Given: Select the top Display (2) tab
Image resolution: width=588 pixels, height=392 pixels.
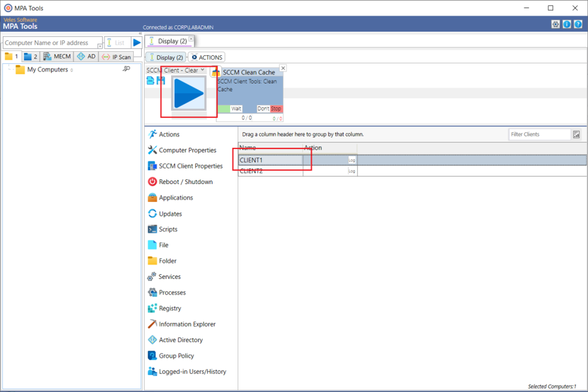Looking at the screenshot, I should [170, 41].
